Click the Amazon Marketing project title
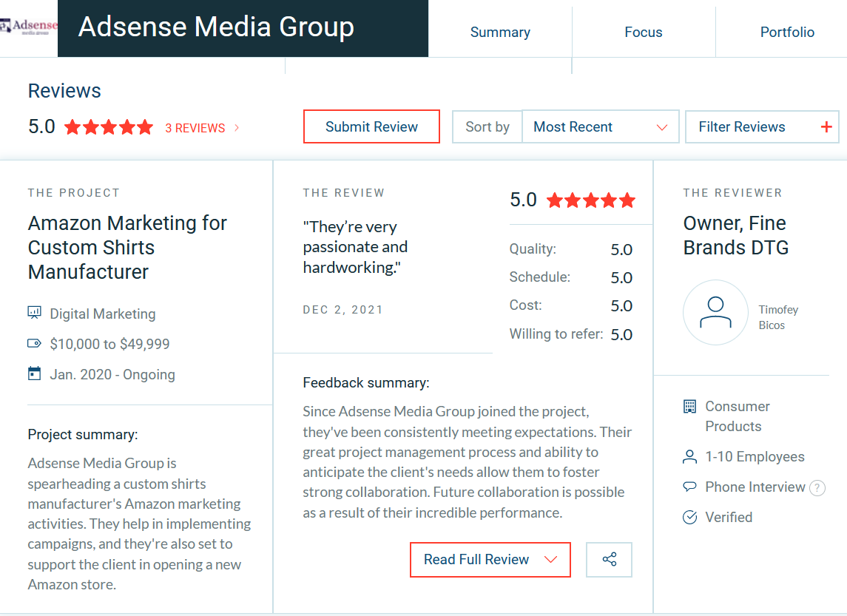This screenshot has width=847, height=616. (x=127, y=247)
